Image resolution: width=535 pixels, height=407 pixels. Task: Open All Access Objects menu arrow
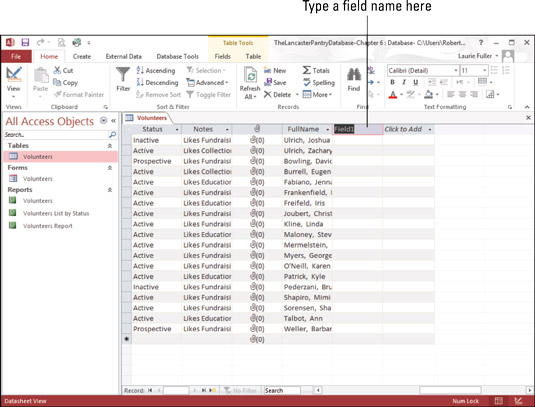pyautogui.click(x=103, y=120)
